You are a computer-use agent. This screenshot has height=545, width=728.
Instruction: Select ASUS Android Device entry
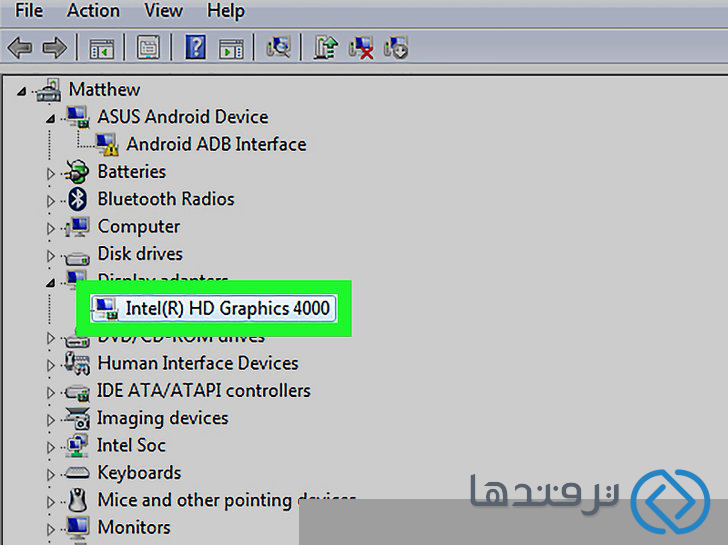(182, 117)
